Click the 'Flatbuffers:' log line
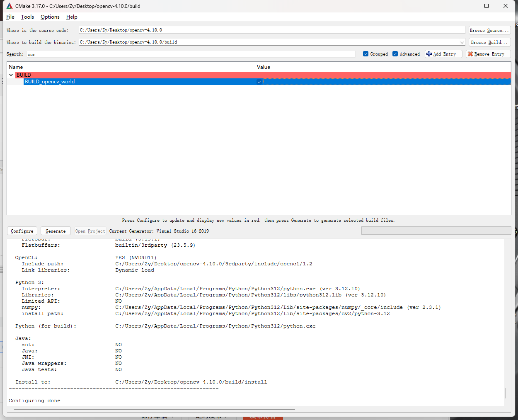Screen dimensions: 518x420 click(x=109, y=245)
